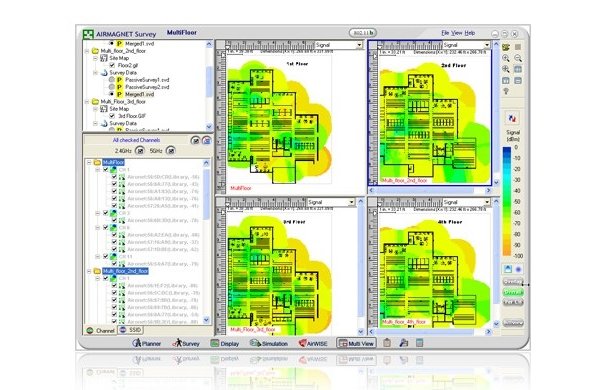Image resolution: width=600 pixels, height=390 pixels.
Task: Select the Multi View tab
Action: click(x=356, y=343)
